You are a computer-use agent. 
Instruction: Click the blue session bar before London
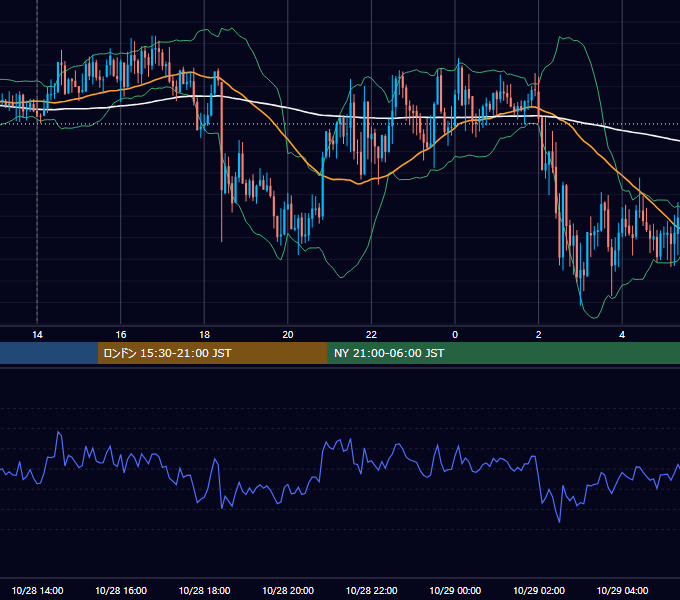(49, 353)
